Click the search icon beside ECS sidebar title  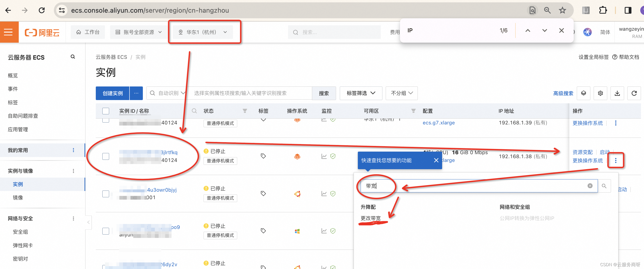click(x=73, y=57)
